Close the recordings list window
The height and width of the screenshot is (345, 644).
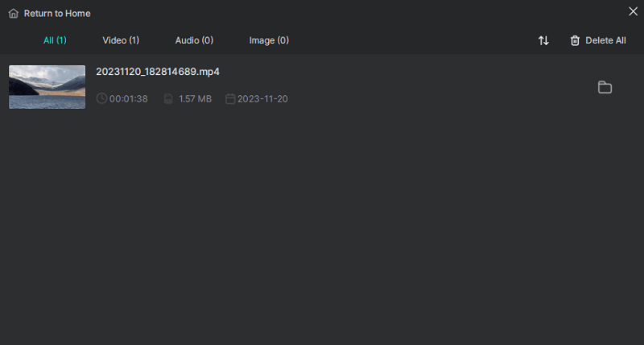click(x=633, y=11)
